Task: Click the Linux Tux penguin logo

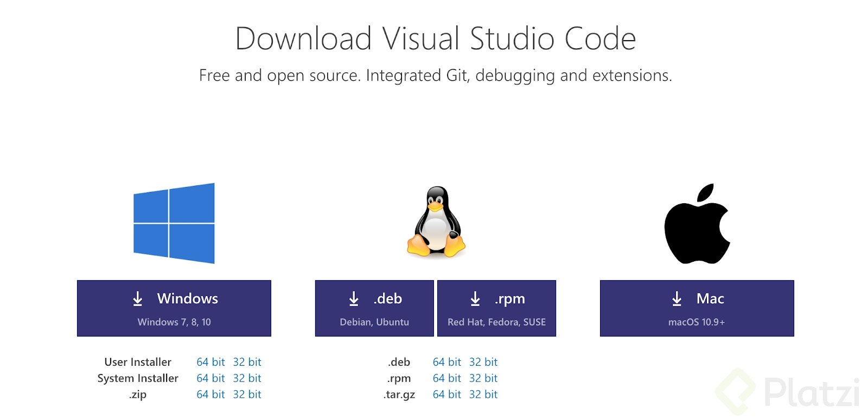Action: [436, 222]
